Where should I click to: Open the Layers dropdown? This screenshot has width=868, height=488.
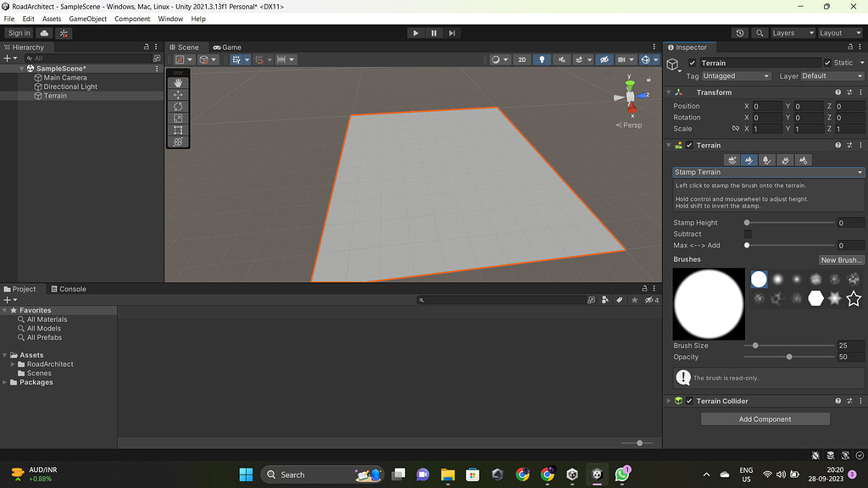click(792, 32)
